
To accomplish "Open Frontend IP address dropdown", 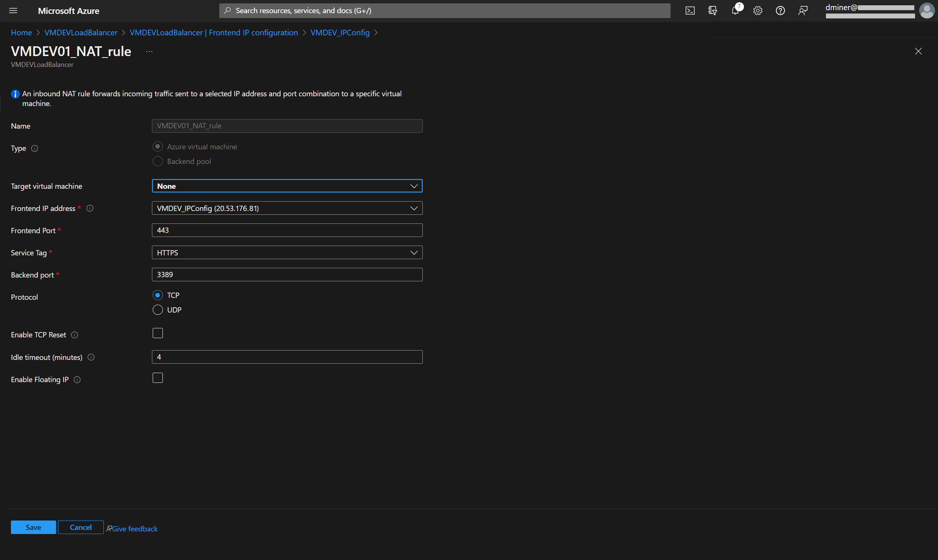I will [x=287, y=208].
